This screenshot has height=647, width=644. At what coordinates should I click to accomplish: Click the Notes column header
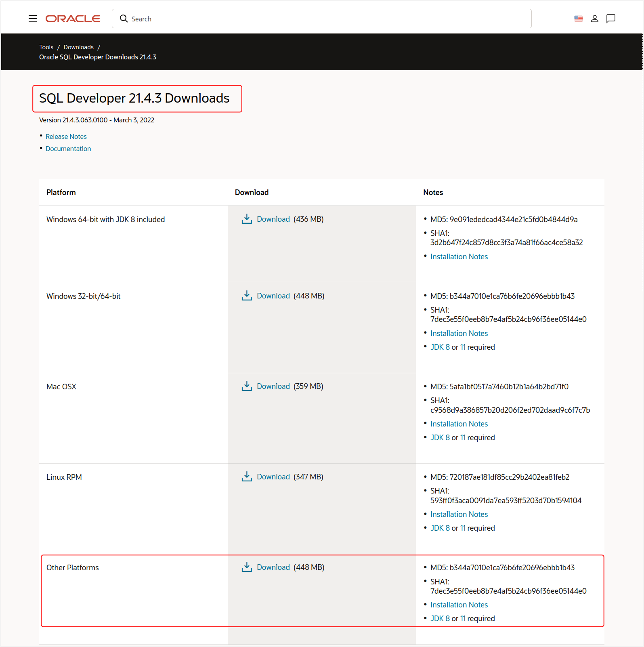point(433,192)
